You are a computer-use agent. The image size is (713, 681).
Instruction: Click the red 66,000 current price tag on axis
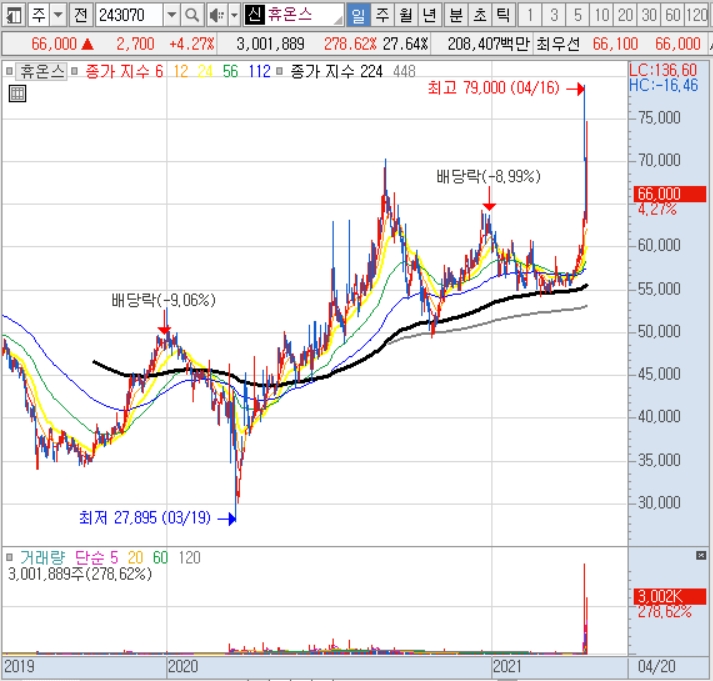pyautogui.click(x=670, y=194)
